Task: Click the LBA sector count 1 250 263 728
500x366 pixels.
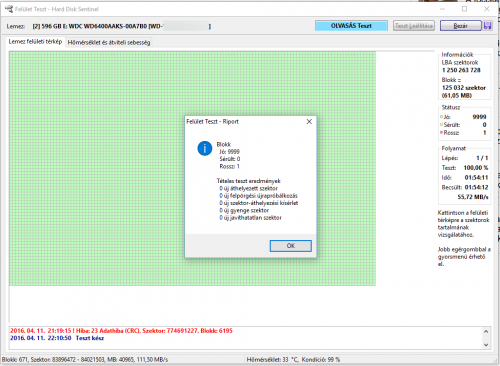Action: click(x=461, y=70)
